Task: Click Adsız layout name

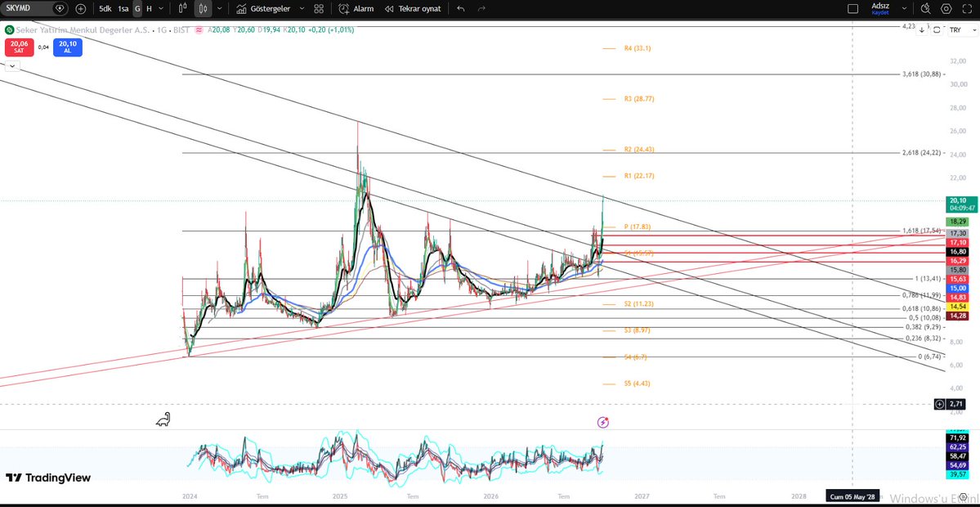Action: pyautogui.click(x=880, y=6)
